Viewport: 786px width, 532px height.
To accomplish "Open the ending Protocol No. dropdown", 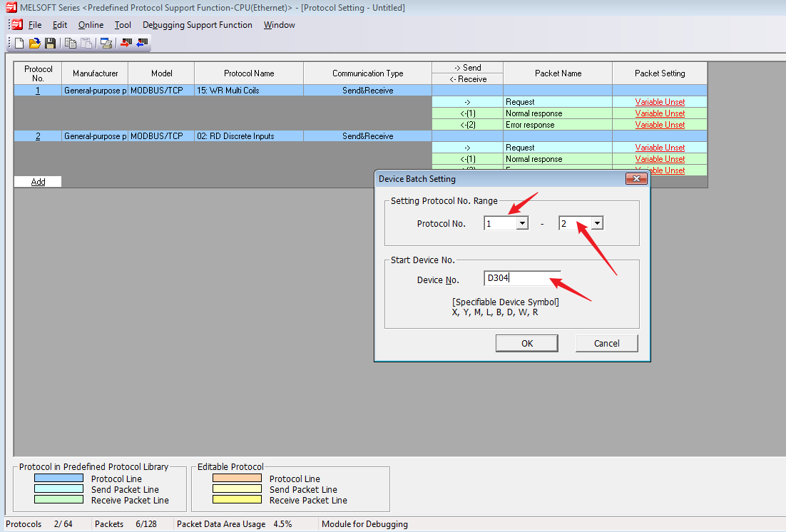I will 597,224.
